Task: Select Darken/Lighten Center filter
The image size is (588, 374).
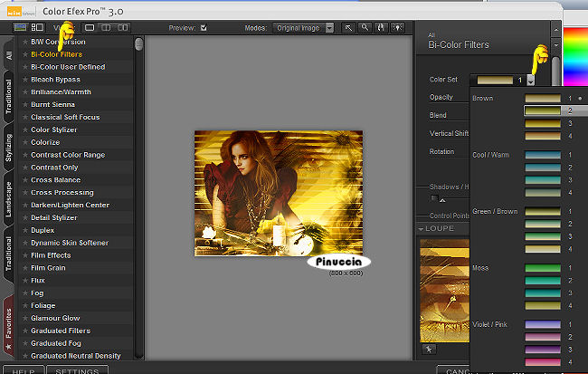Action: (x=71, y=205)
